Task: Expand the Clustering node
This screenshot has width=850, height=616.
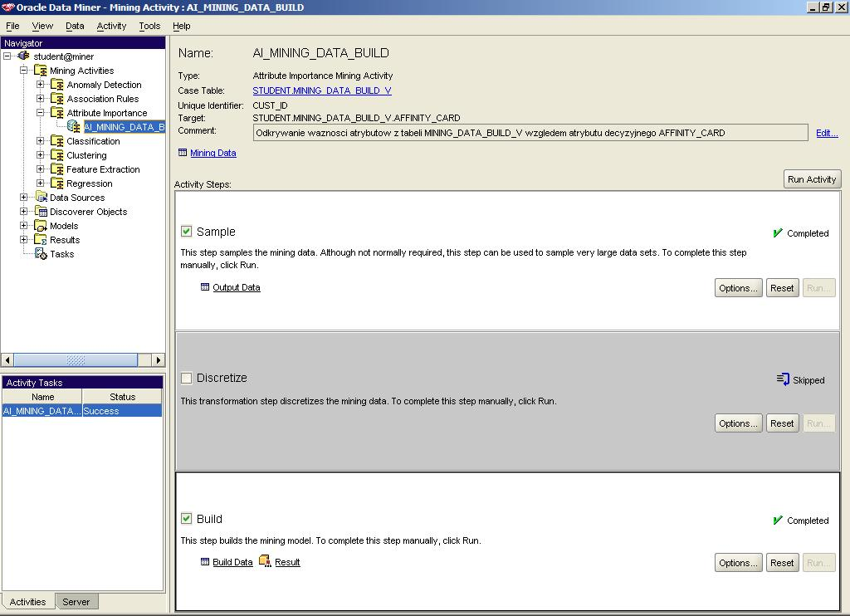Action: 41,154
